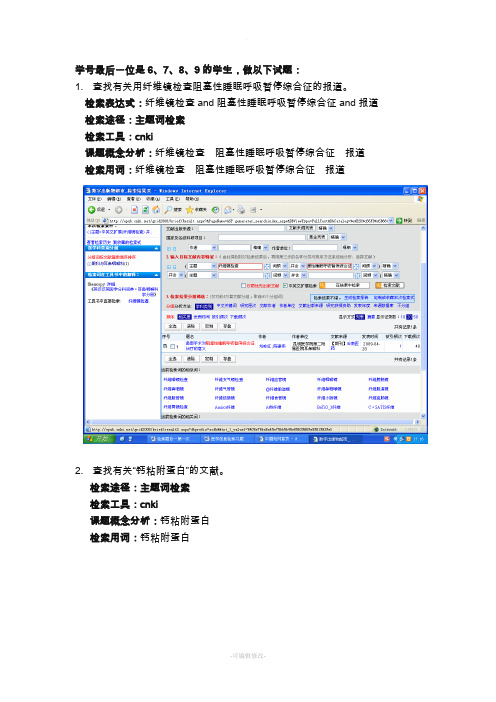Expand the address bar URL dropdown arrow
Screen dimensions: 496x702
pyautogui.click(x=391, y=220)
